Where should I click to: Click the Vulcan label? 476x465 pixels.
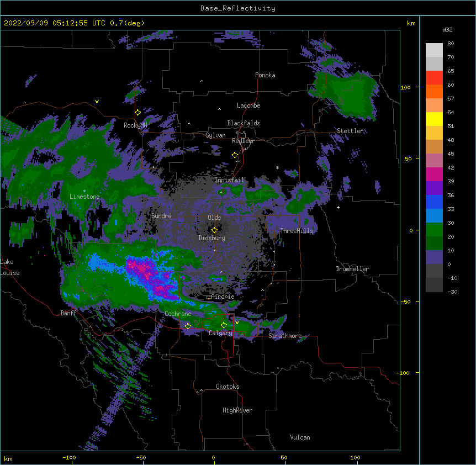tap(300, 437)
